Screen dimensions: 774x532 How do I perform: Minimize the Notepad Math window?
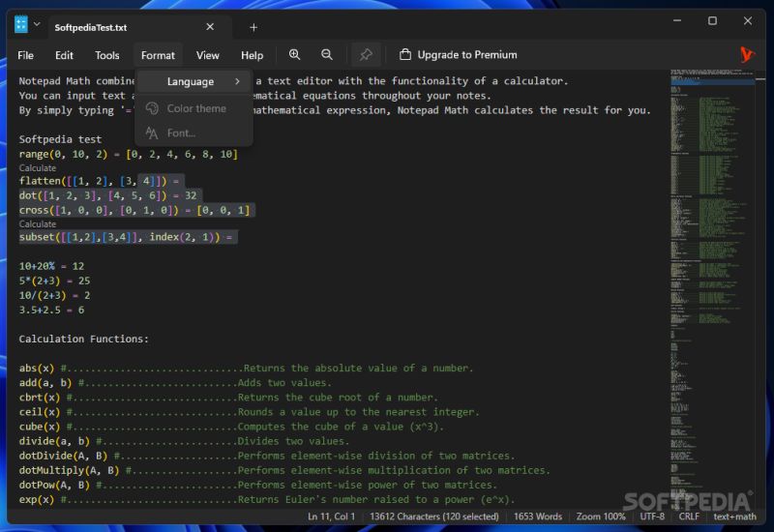coord(677,20)
